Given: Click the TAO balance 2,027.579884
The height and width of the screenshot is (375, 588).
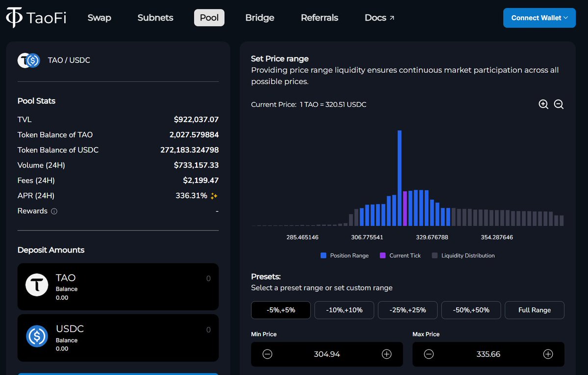Looking at the screenshot, I should pyautogui.click(x=194, y=135).
